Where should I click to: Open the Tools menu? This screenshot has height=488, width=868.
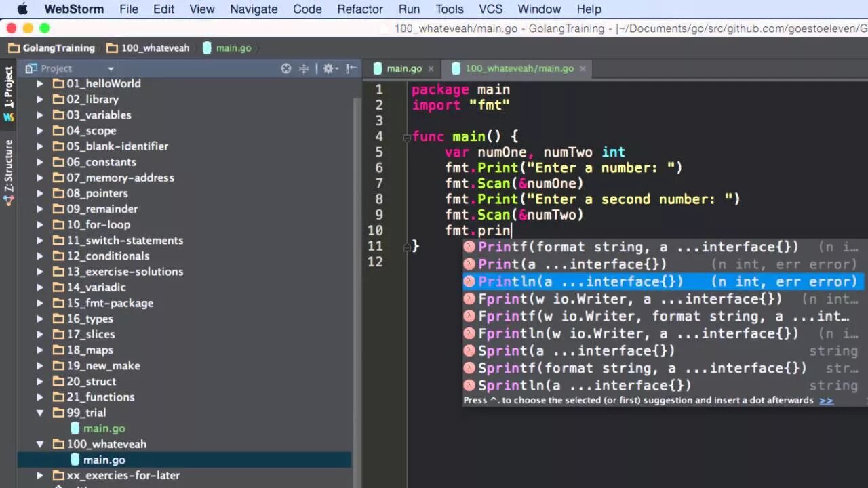[x=450, y=9]
